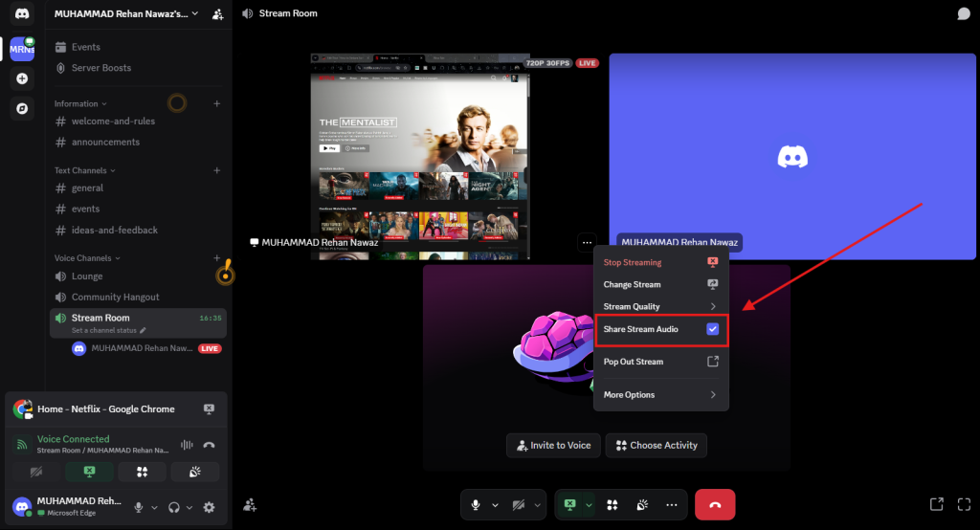
Task: Create channel in Text Channels category
Action: click(x=217, y=170)
